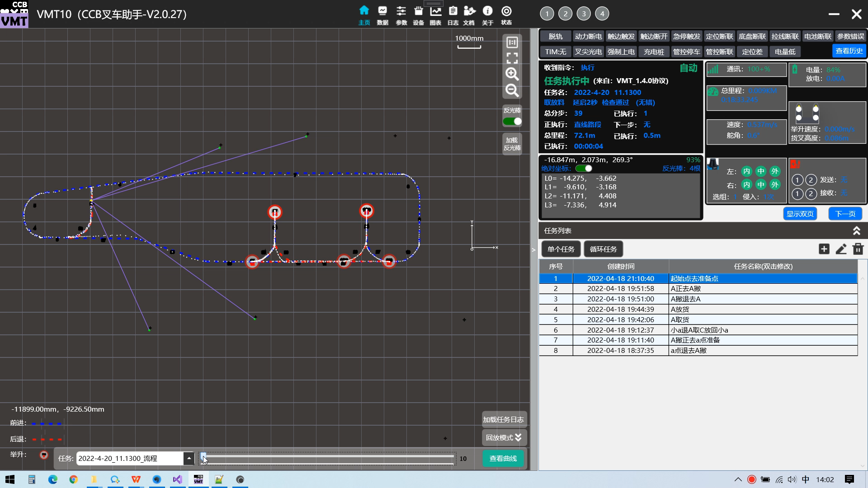Select numbered circle 3 at top
Image resolution: width=868 pixels, height=488 pixels.
pos(584,14)
